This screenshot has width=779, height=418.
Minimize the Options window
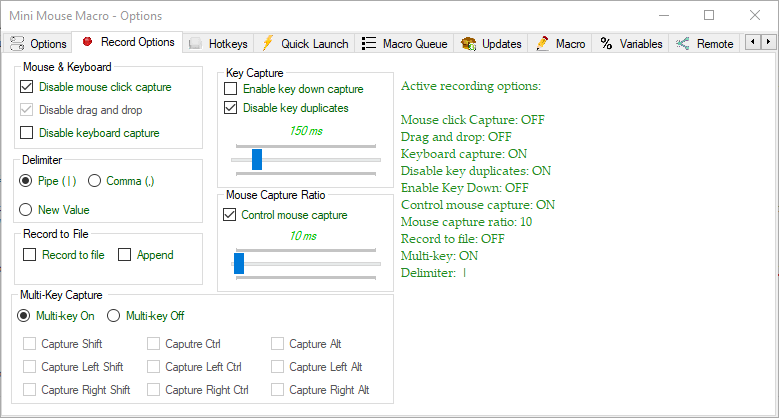(664, 15)
